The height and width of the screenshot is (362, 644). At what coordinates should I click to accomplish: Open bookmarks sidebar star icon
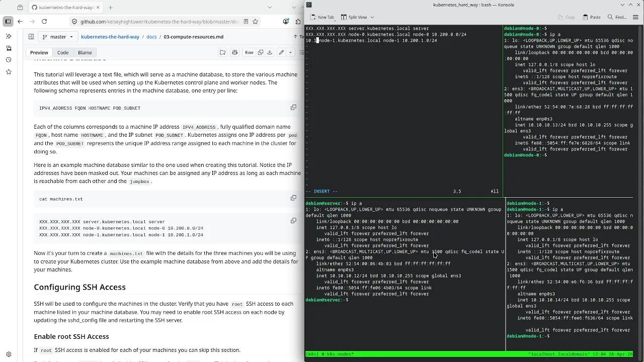[9, 72]
